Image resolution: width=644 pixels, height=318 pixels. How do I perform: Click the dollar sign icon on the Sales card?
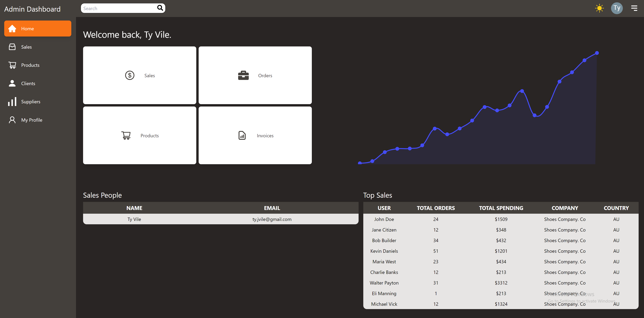coord(130,75)
